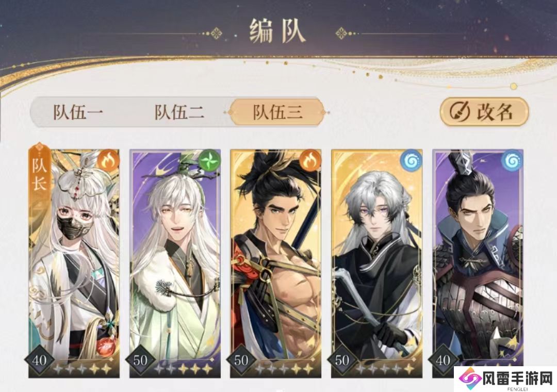Switch to the 队伍二 tab

click(x=179, y=112)
